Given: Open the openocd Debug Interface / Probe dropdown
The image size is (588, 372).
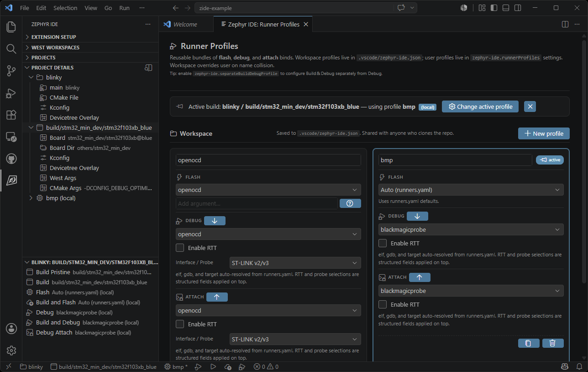Looking at the screenshot, I should pos(295,263).
